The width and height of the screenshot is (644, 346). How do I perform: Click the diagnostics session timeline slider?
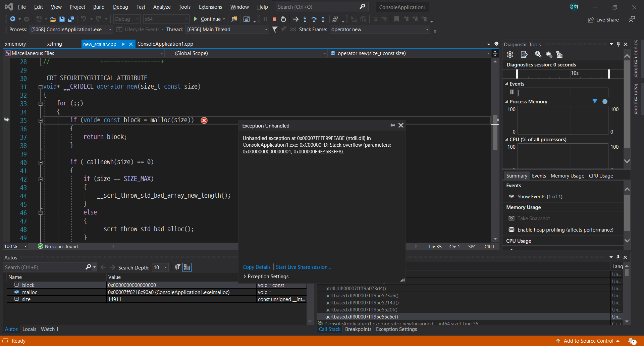(x=518, y=74)
